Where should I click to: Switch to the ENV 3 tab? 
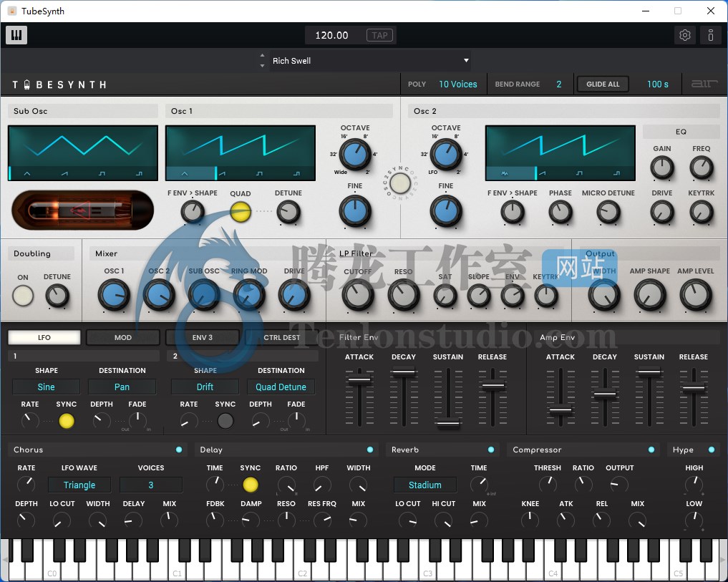click(203, 337)
